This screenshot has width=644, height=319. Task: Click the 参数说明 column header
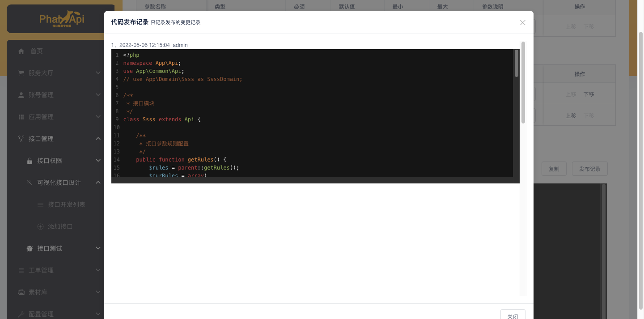point(492,7)
